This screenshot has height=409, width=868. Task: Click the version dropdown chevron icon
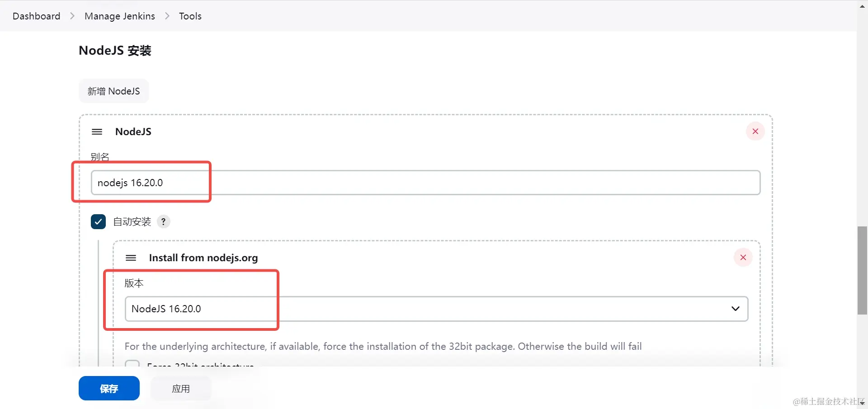pyautogui.click(x=735, y=309)
